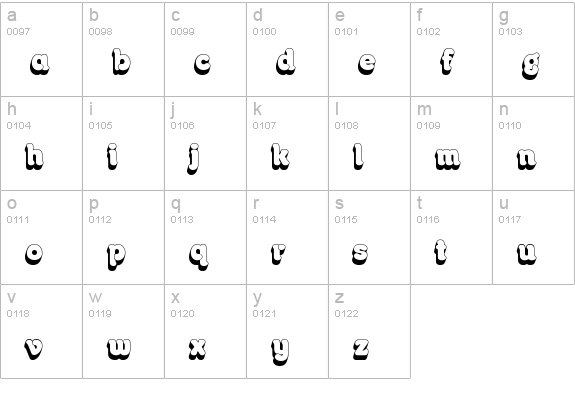Image resolution: width=575 pixels, height=414 pixels.
Task: Select the dotted i glyph 0105
Action: (x=112, y=157)
